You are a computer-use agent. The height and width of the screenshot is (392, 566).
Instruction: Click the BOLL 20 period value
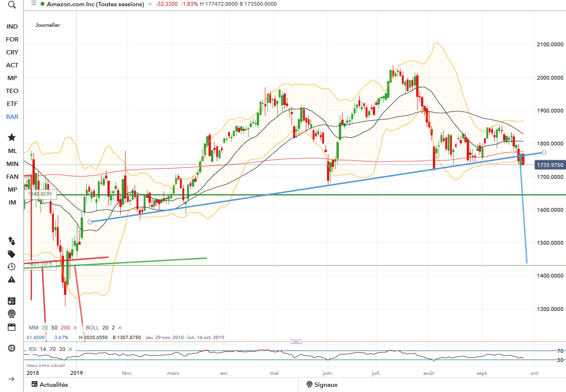point(105,328)
